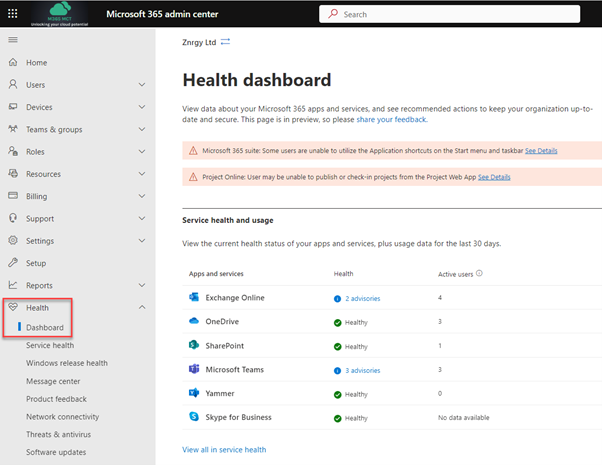Collapse the navigation hamburger menu
The image size is (602, 465).
tap(13, 40)
